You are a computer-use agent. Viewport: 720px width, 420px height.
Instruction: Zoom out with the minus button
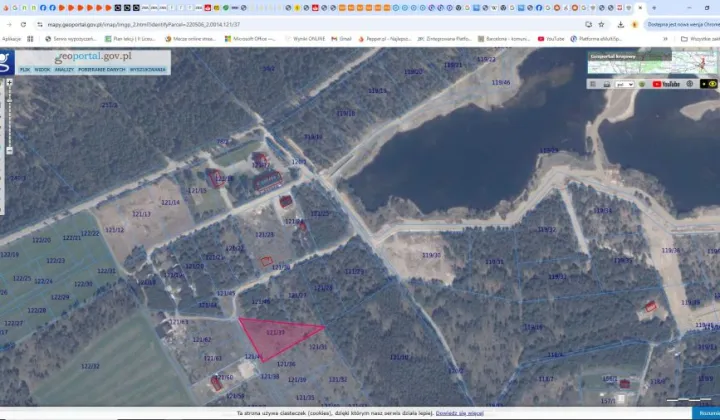(x=9, y=151)
